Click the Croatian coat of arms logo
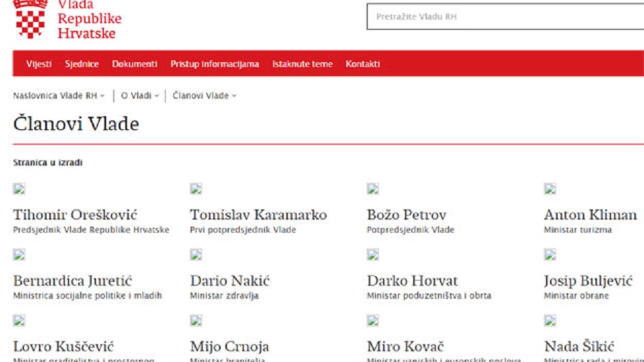Viewport: 644px width, 362px height. coord(29,18)
